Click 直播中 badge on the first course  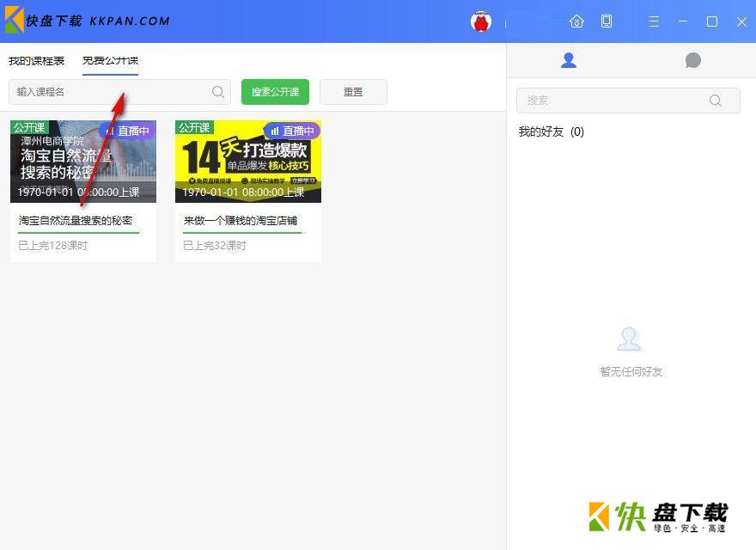(127, 131)
